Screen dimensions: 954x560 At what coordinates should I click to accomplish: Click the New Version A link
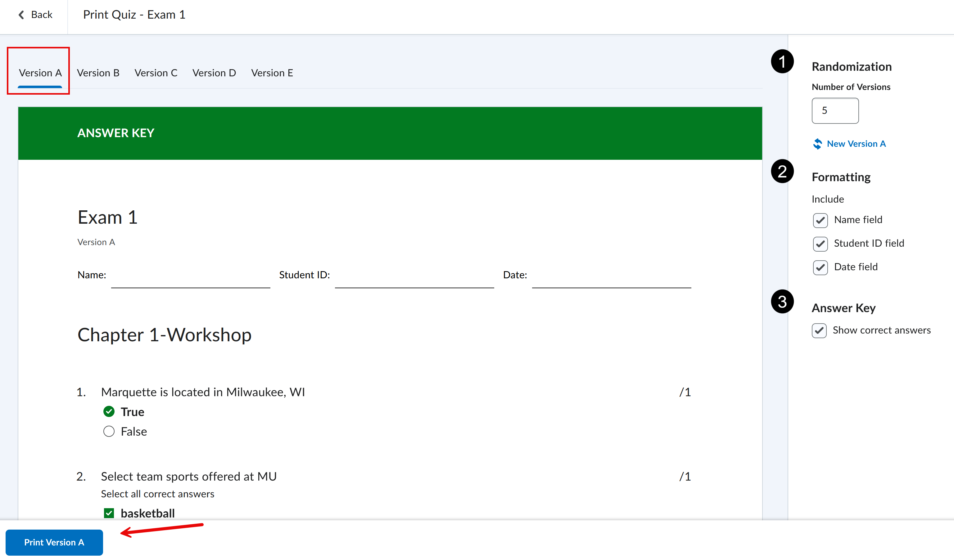pos(856,144)
